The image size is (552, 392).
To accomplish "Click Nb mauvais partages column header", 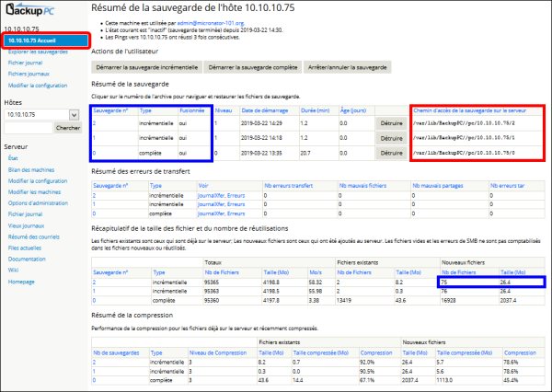I will coord(438,186).
